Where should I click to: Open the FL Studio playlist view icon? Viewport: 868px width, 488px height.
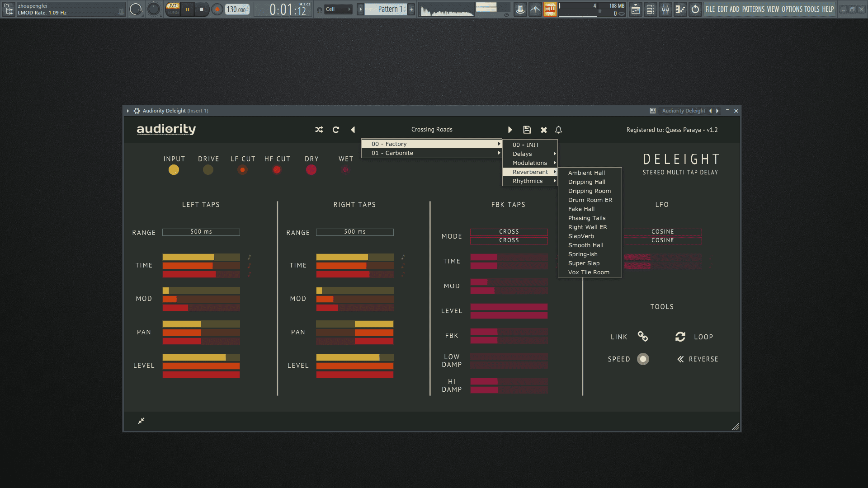636,9
